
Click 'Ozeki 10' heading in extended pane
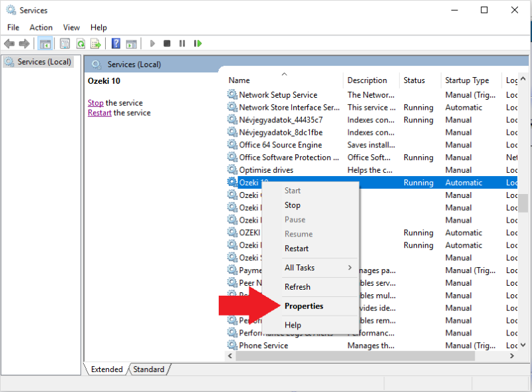(104, 80)
